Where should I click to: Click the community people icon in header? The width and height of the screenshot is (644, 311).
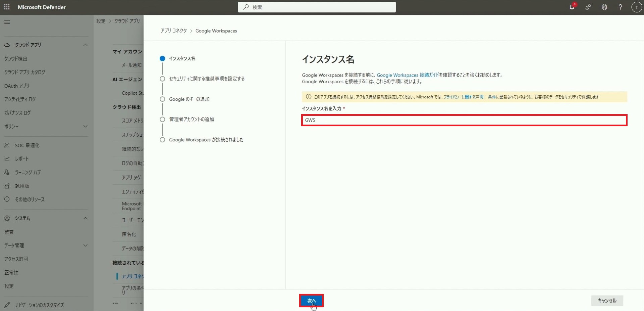click(x=588, y=7)
